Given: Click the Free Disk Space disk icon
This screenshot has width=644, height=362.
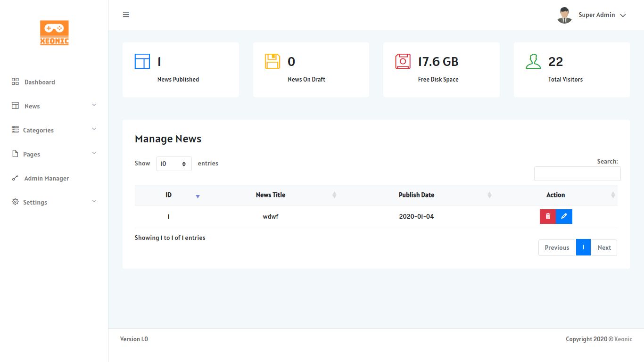Looking at the screenshot, I should point(403,61).
